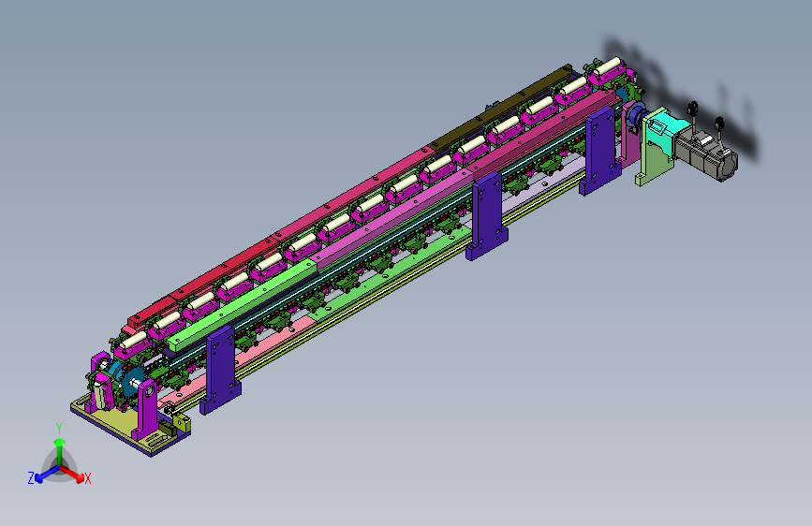Select the purple support bracket nearest the sprocket

[x=221, y=370]
